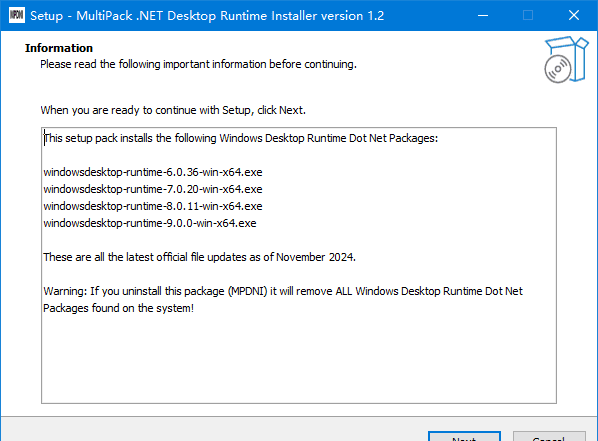This screenshot has height=441, width=598.
Task: Click the 'latest official file updates' line
Action: [199, 257]
